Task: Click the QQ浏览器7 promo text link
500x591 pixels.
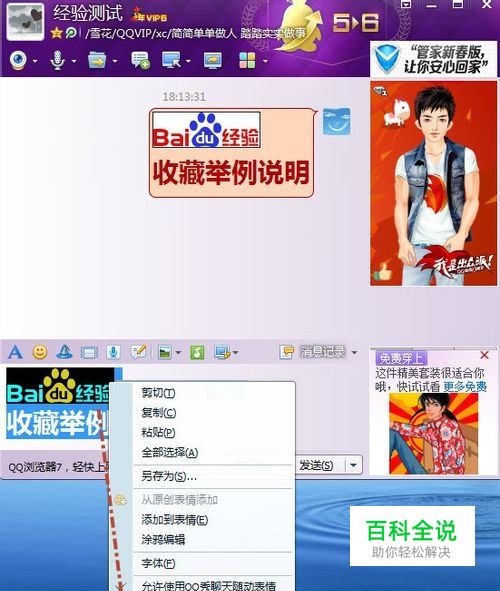Action: pos(58,467)
